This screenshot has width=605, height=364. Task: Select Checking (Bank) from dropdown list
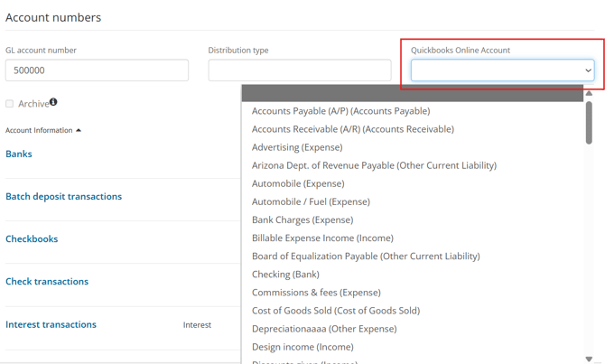(x=285, y=274)
